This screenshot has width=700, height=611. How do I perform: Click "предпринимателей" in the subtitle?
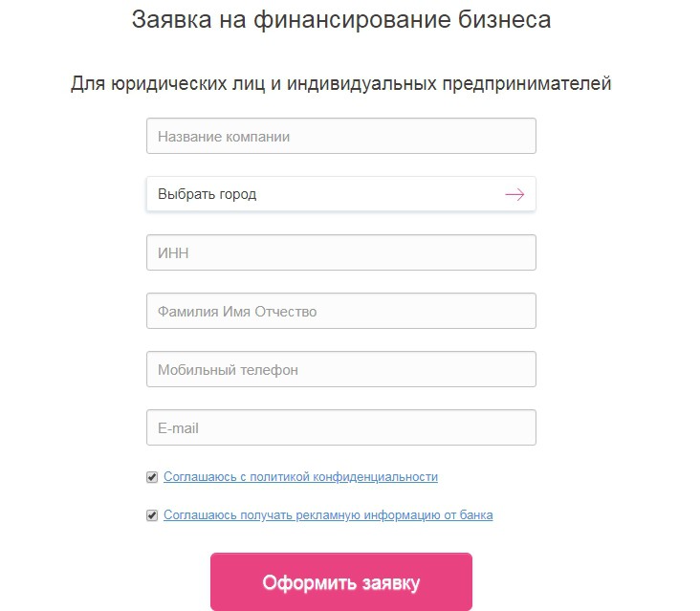click(x=526, y=84)
